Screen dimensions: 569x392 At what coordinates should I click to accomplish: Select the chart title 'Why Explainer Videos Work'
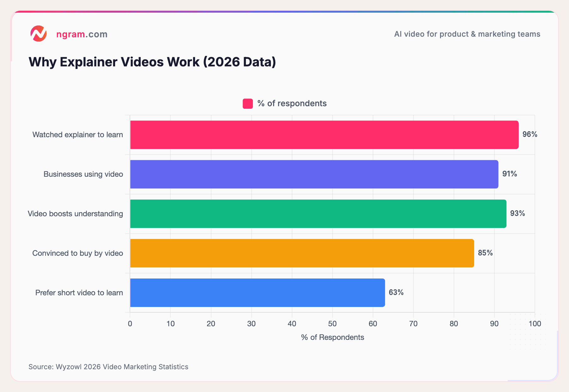[x=152, y=62]
